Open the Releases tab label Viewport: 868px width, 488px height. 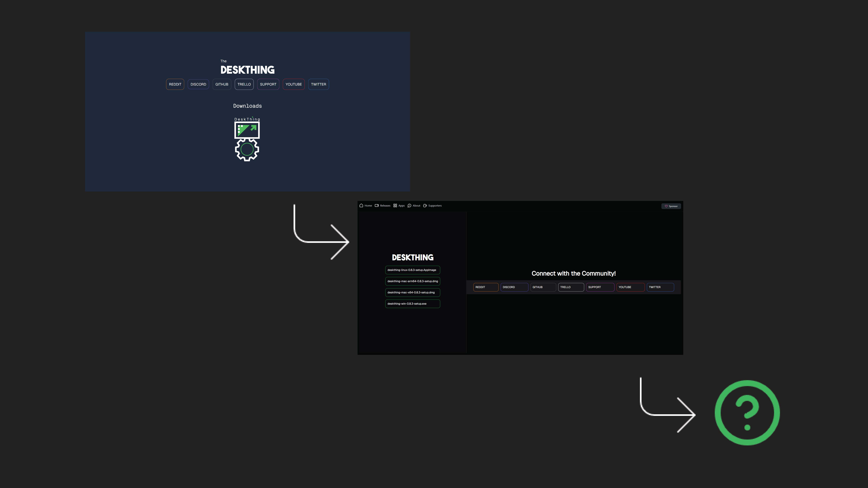point(385,205)
